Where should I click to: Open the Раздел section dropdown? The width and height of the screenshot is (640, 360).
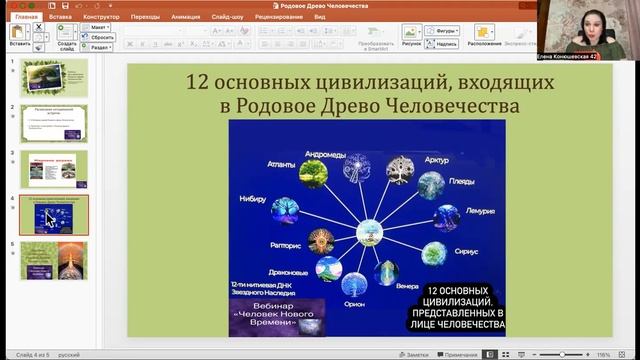point(97,47)
